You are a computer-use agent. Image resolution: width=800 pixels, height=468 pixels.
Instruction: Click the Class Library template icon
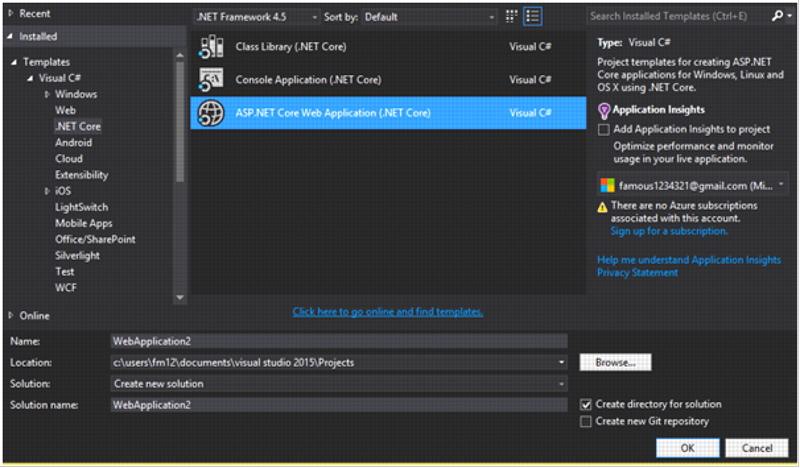click(x=211, y=46)
